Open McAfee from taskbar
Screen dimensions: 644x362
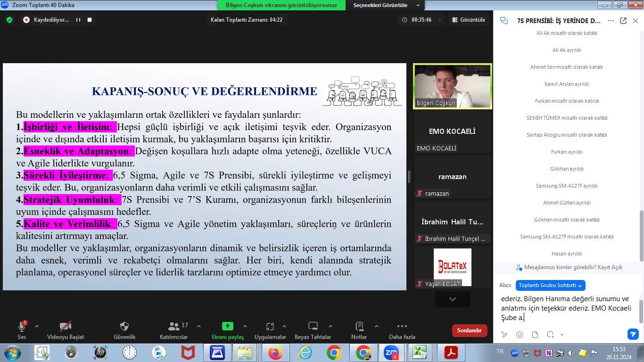(x=188, y=353)
